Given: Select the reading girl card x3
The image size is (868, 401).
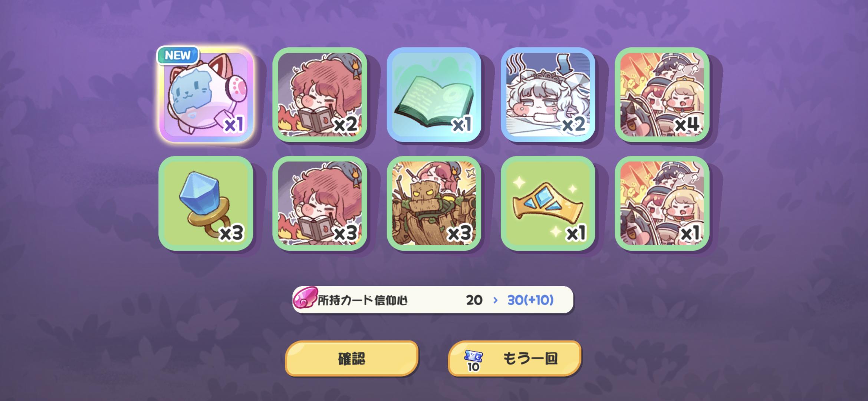Looking at the screenshot, I should point(320,203).
